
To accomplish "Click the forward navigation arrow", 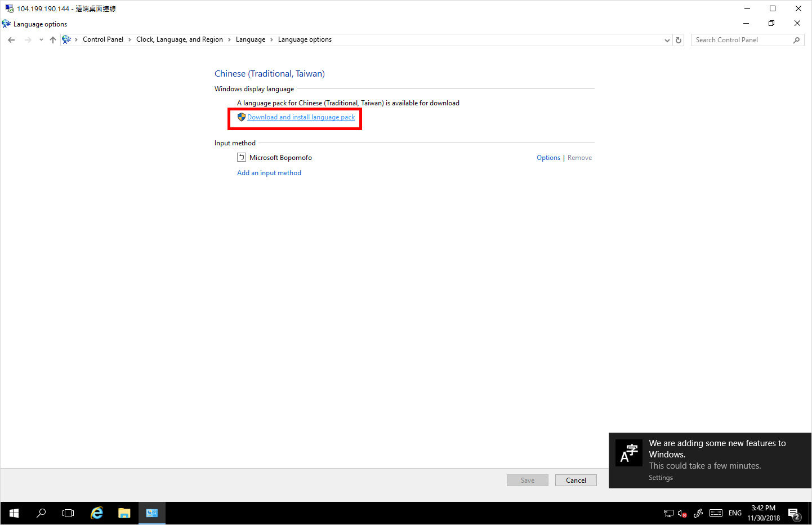I will (28, 39).
